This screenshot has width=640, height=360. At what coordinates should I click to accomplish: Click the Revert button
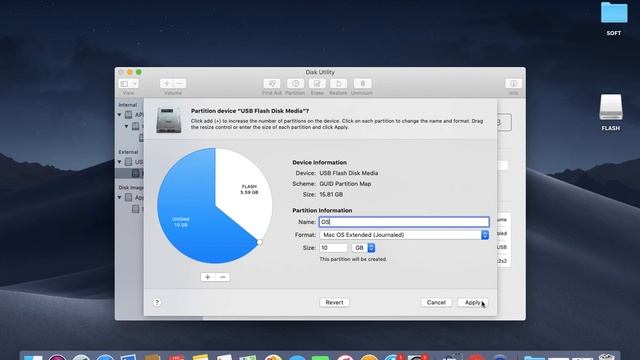click(334, 302)
